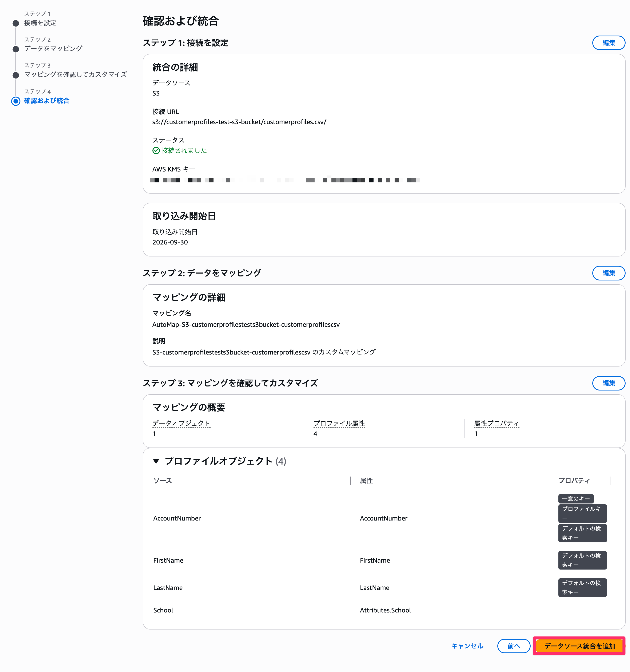Click the 属性プロパティ dotted label
630x672 pixels.
[496, 423]
